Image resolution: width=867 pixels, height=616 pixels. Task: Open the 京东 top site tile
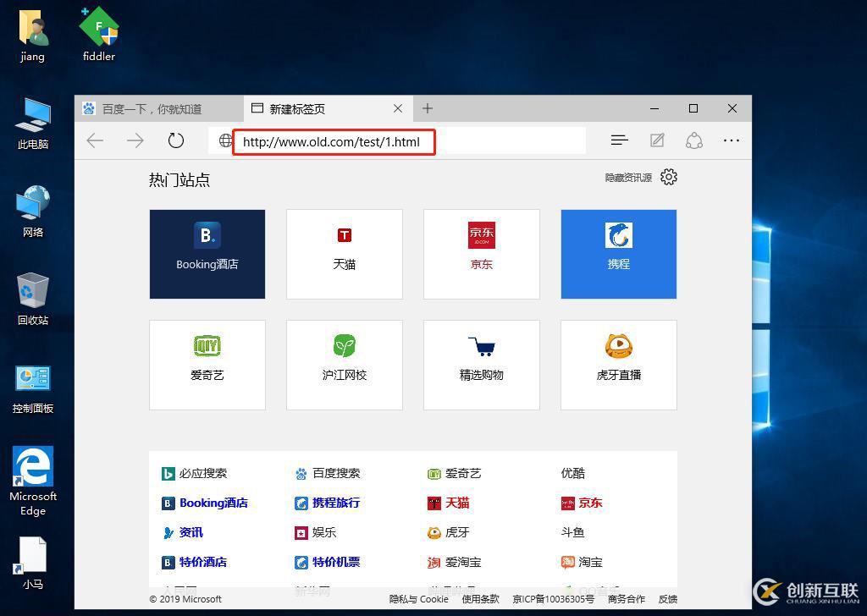[481, 254]
